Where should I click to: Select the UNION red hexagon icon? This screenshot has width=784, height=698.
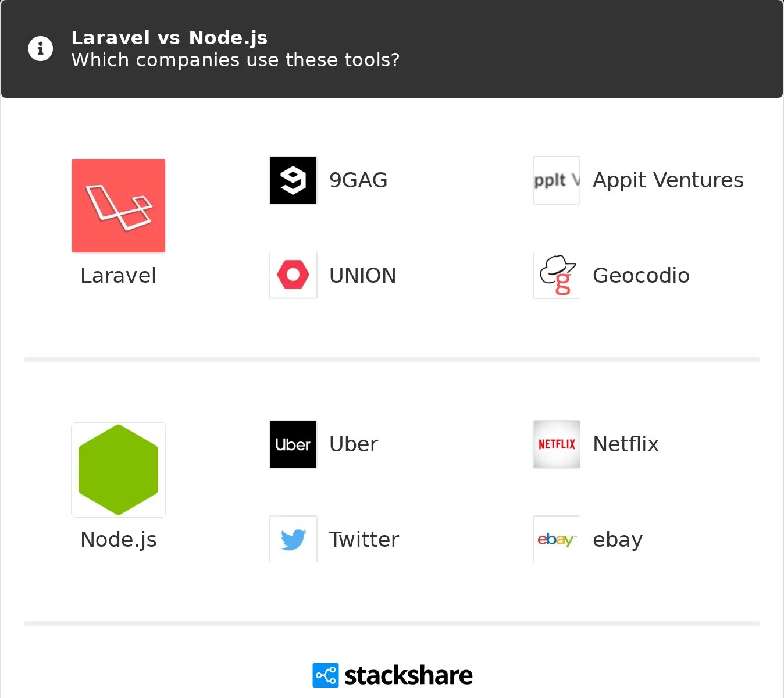click(293, 275)
